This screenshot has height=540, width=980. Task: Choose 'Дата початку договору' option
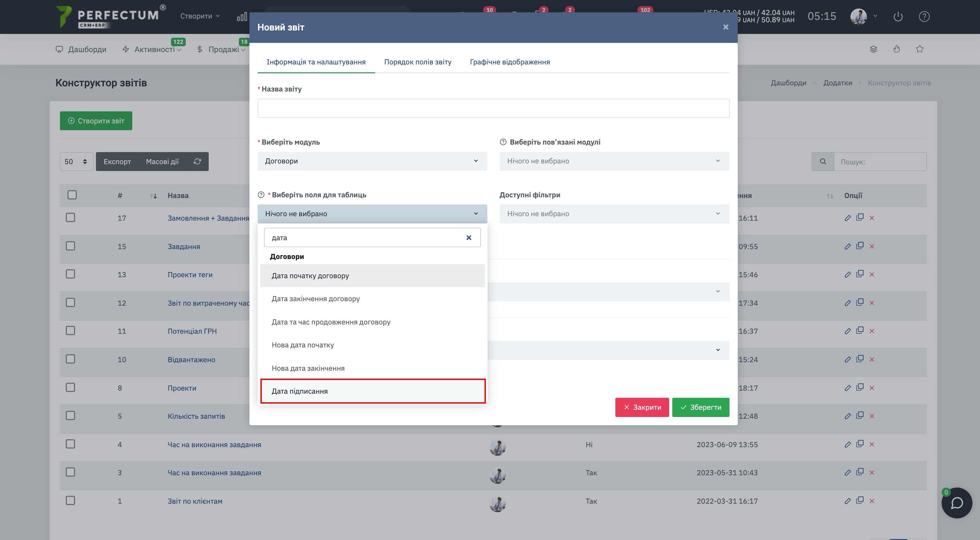pos(372,276)
